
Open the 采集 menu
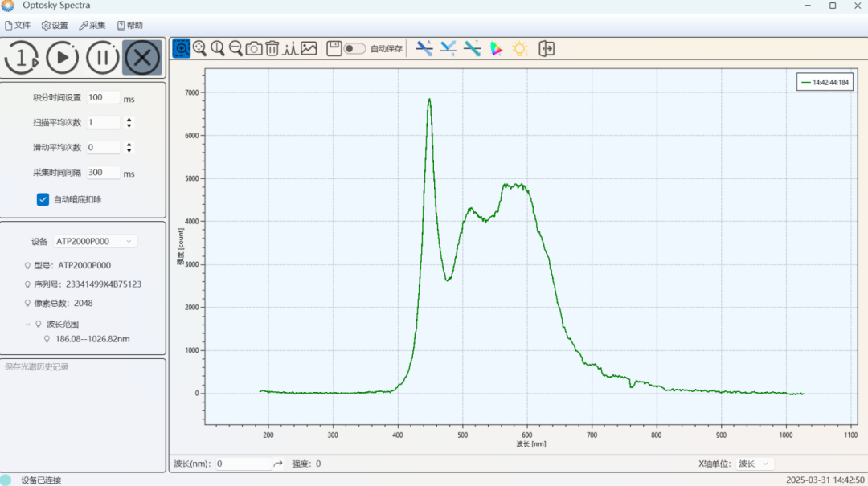92,25
